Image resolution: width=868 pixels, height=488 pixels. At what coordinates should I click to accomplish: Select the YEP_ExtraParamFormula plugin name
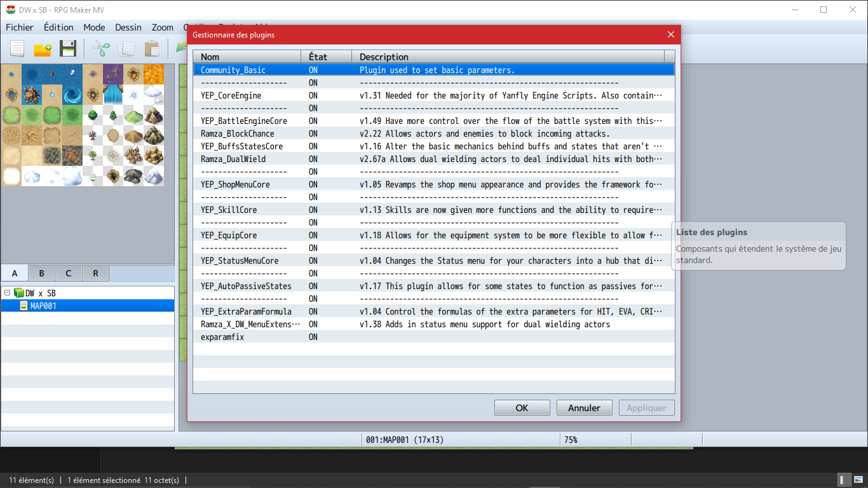pyautogui.click(x=246, y=311)
